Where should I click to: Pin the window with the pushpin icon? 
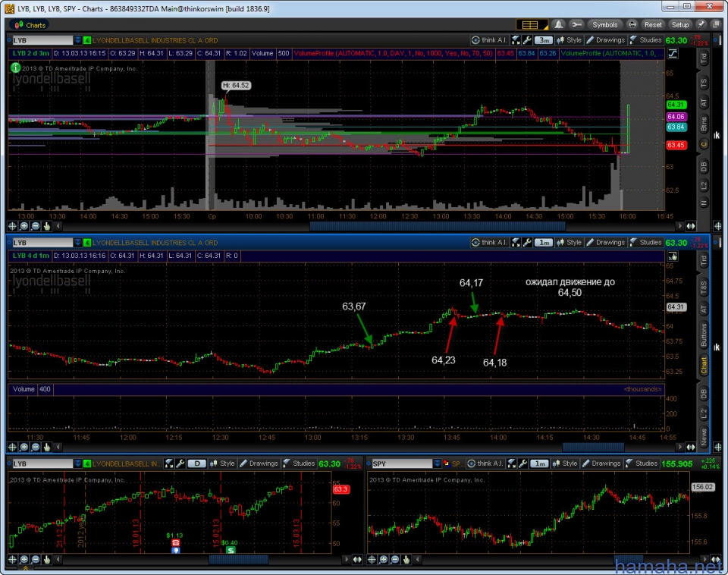click(701, 24)
